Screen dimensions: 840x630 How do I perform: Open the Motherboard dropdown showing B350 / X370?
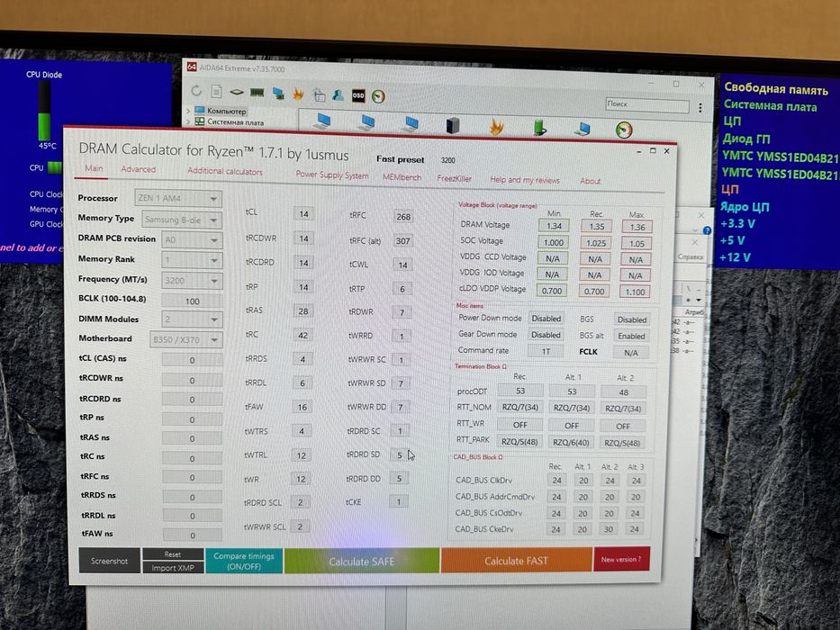tap(185, 339)
